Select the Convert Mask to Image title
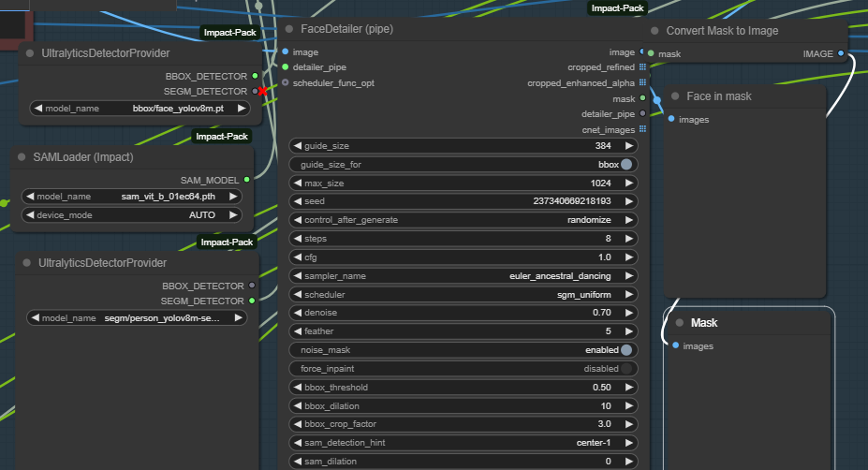The height and width of the screenshot is (470, 868). [722, 31]
